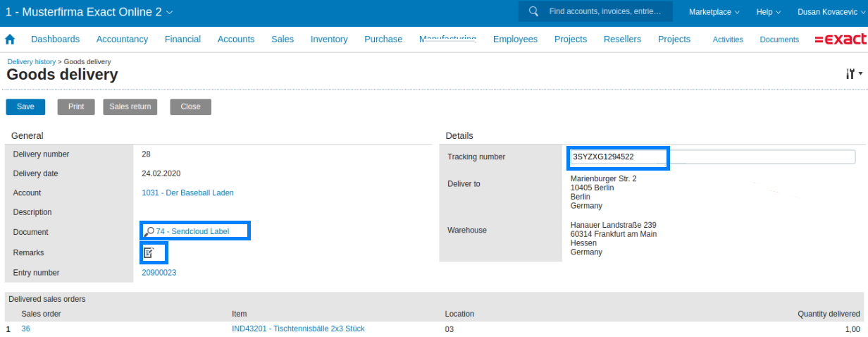Open the Employees menu
868x337 pixels.
coord(515,39)
